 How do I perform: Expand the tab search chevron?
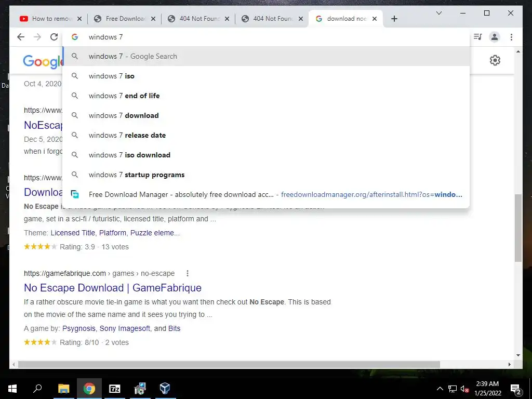[x=438, y=13]
